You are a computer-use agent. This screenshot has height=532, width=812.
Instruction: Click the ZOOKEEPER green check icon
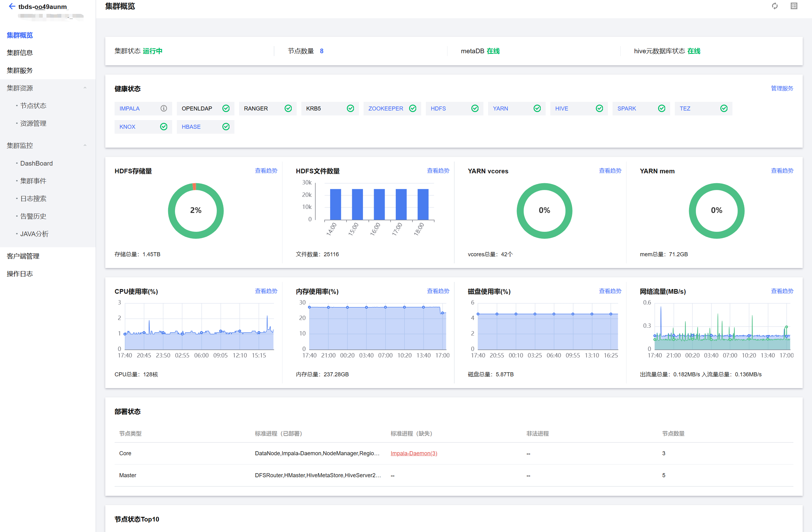[413, 108]
